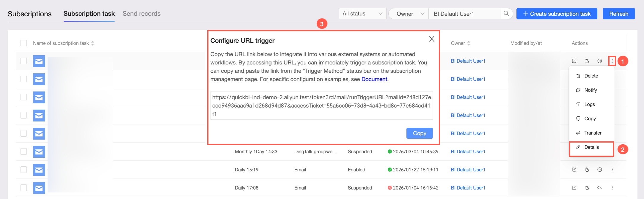Open BI Default User1 link in Daily 15:19 row
644x199 pixels.
[468, 170]
